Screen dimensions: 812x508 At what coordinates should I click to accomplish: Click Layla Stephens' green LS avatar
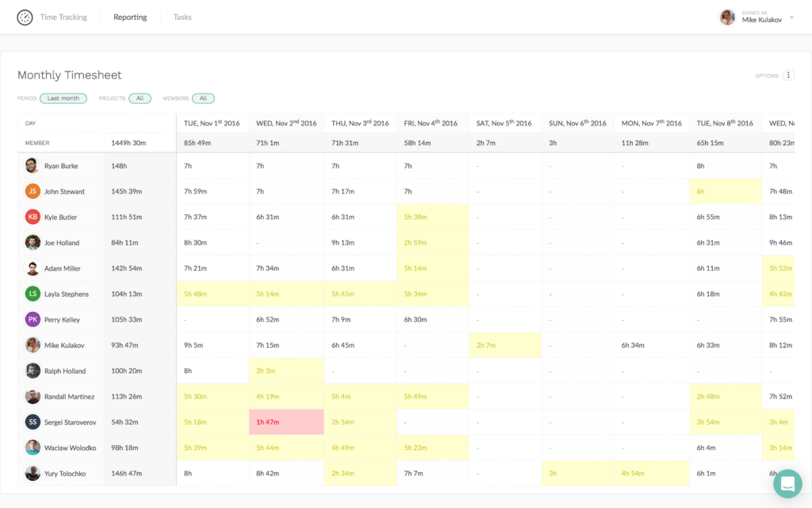(x=32, y=294)
